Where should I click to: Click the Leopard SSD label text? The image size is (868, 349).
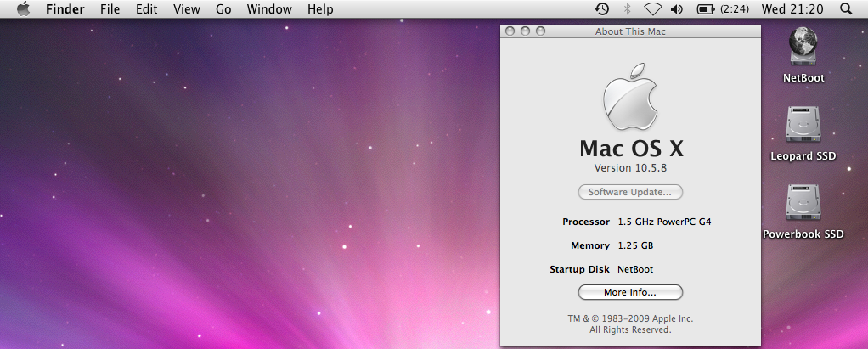click(803, 156)
